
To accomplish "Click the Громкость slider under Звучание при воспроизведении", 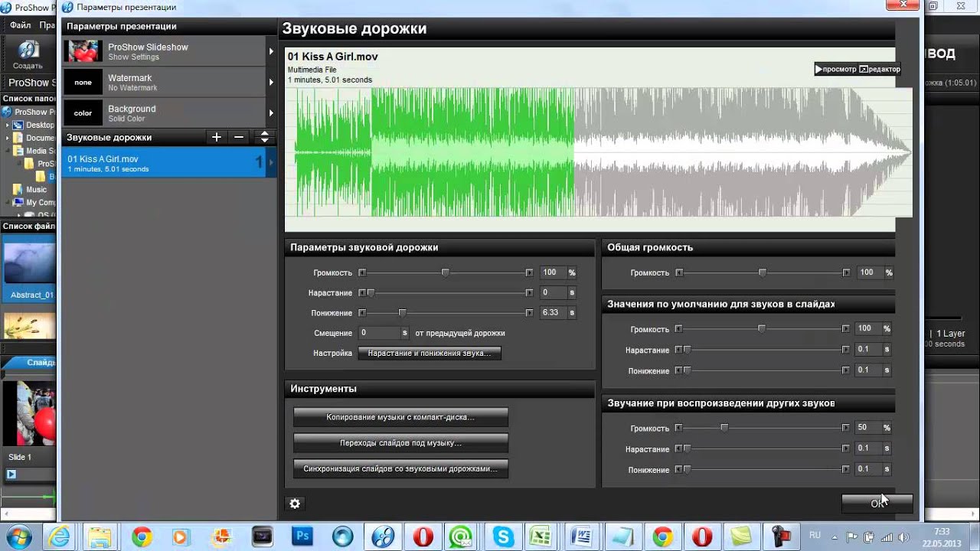I will (x=724, y=428).
